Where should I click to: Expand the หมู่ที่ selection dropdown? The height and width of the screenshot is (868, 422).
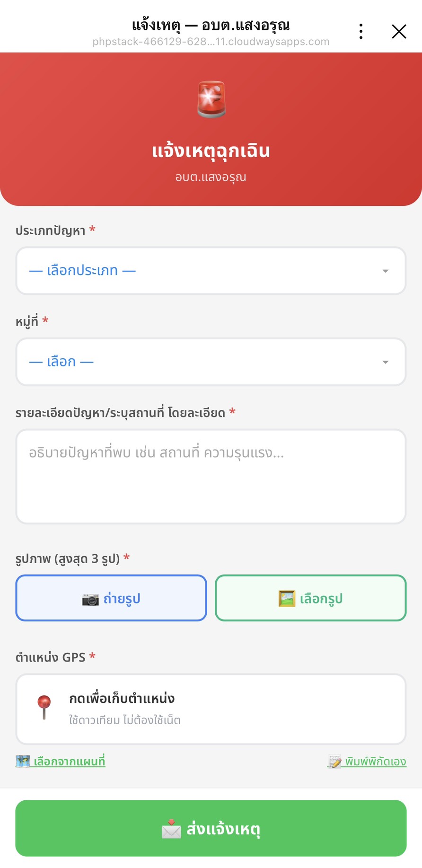pyautogui.click(x=211, y=362)
